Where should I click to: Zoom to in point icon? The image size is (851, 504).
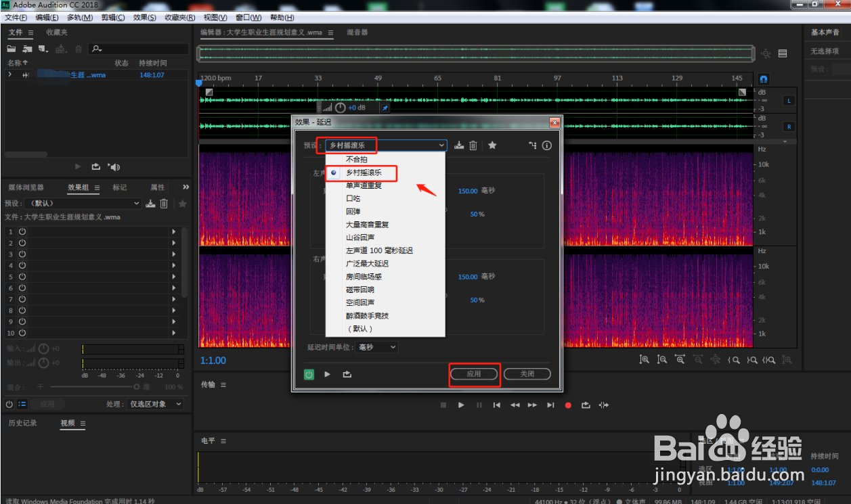pyautogui.click(x=733, y=360)
